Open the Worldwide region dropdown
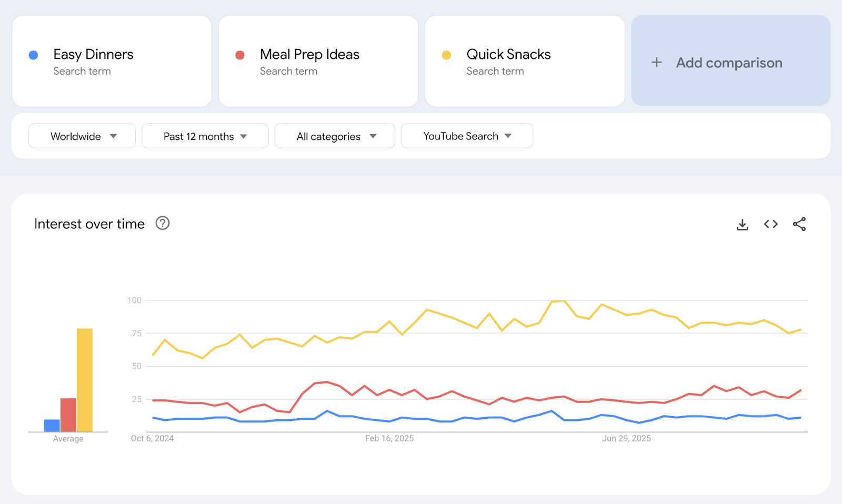The image size is (842, 504). 82,136
